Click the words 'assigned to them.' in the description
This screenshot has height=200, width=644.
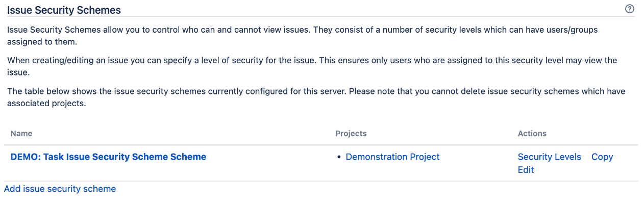[42, 42]
